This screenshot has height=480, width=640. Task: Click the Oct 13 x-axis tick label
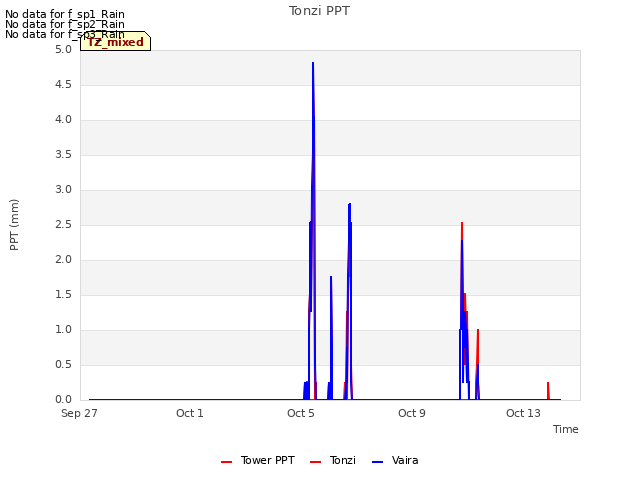523,413
